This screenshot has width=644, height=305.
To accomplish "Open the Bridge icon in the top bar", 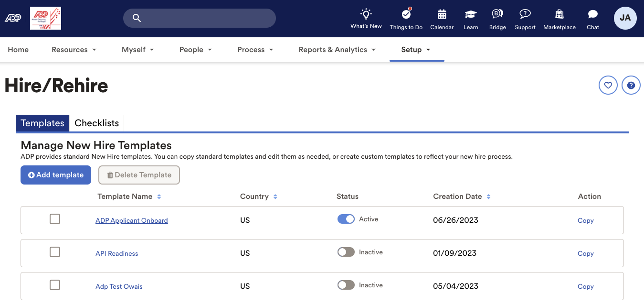I will (x=497, y=15).
